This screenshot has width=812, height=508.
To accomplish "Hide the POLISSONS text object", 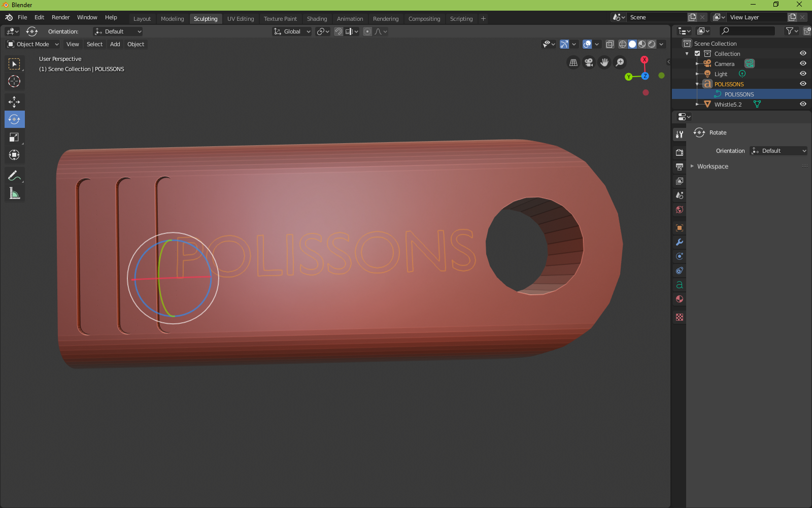I will pyautogui.click(x=803, y=84).
